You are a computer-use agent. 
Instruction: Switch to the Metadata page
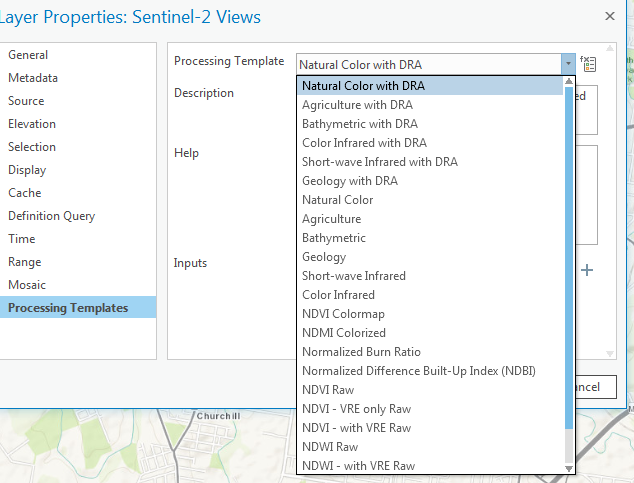coord(78,78)
